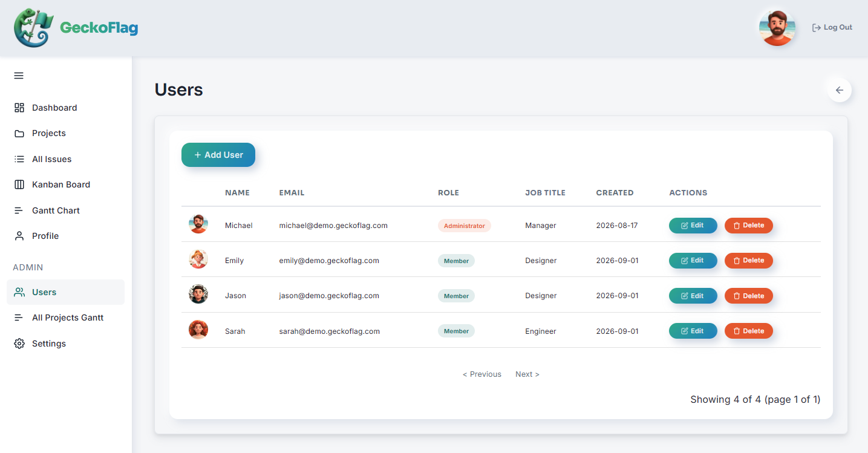Go to the Previous page
The height and width of the screenshot is (453, 868).
click(x=482, y=374)
